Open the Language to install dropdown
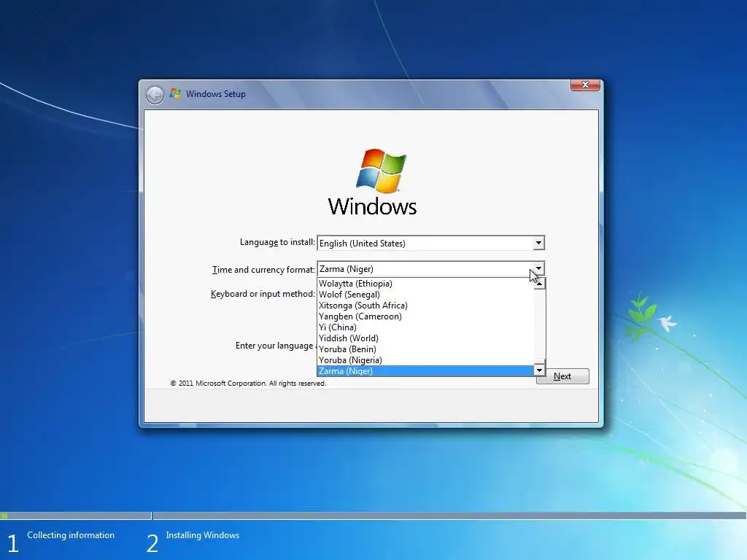The height and width of the screenshot is (560, 747). (538, 243)
